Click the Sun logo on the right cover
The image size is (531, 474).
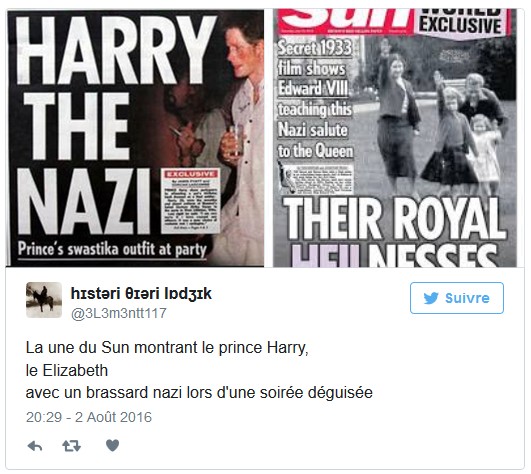coord(345,20)
